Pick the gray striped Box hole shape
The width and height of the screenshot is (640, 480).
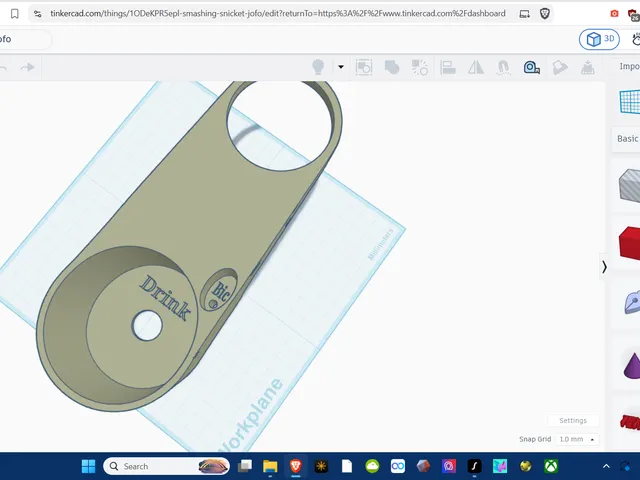[630, 186]
